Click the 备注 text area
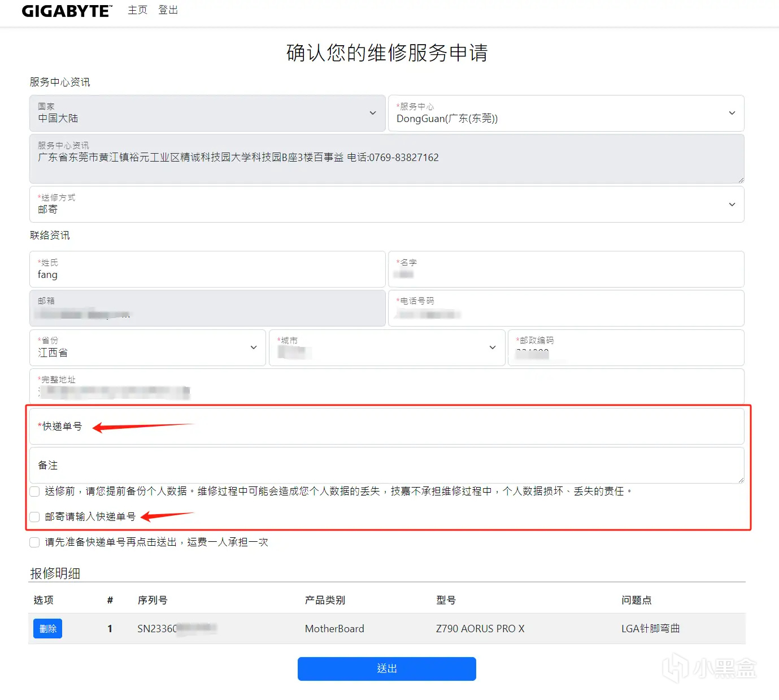This screenshot has height=700, width=779. (386, 465)
